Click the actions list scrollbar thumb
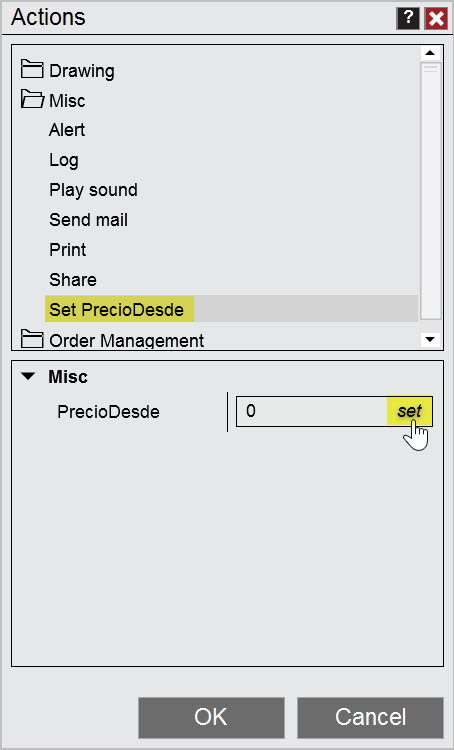 (430, 190)
